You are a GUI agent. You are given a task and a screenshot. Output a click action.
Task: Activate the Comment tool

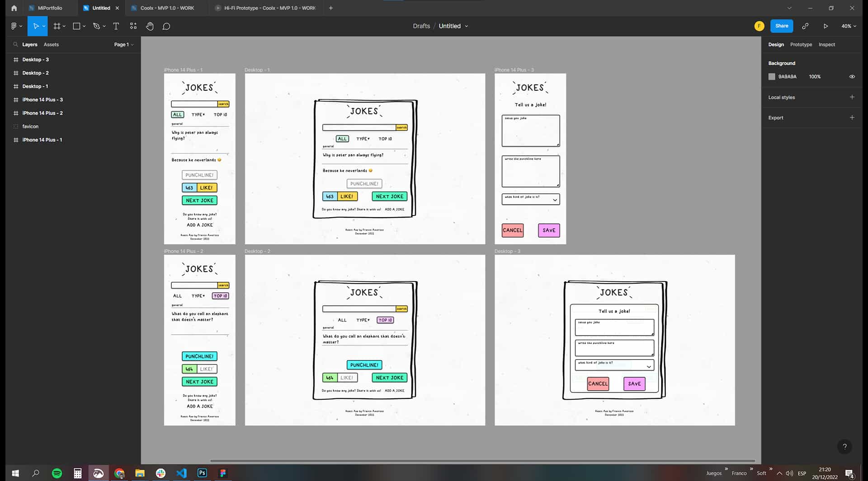pyautogui.click(x=166, y=26)
